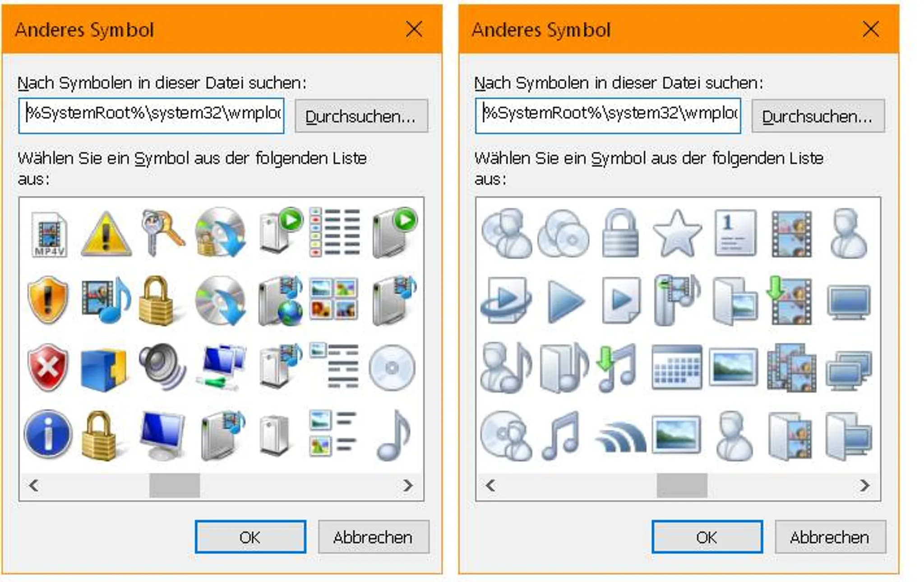Image resolution: width=924 pixels, height=582 pixels.
Task: Choose the speaker sound icon
Action: click(x=162, y=367)
